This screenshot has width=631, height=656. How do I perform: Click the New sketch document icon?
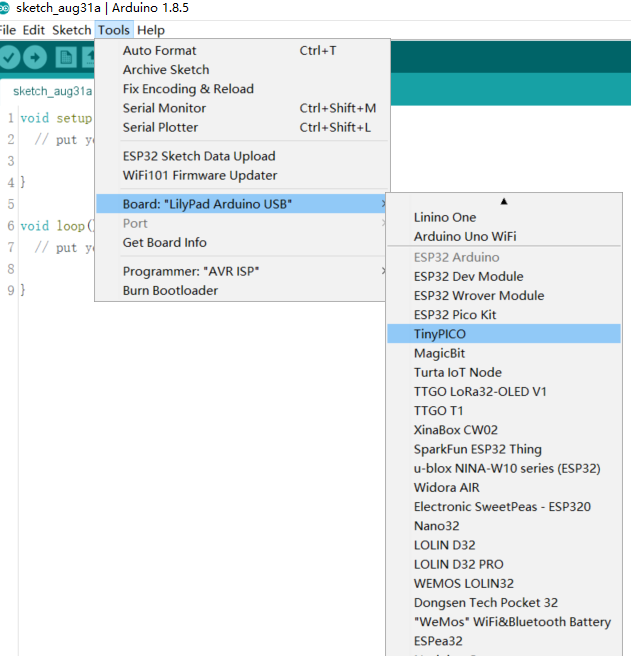pos(66,57)
